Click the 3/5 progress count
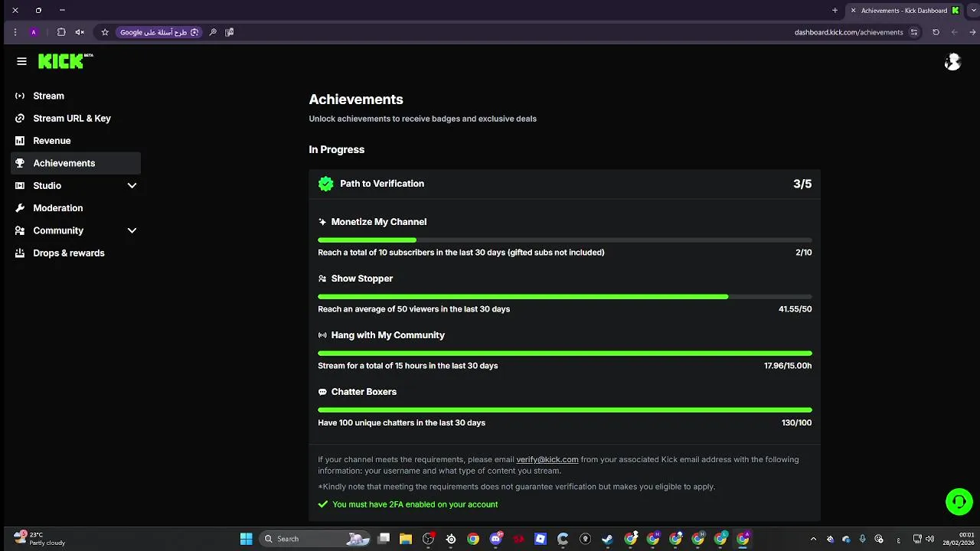Screen dimensions: 980x551 (802, 184)
